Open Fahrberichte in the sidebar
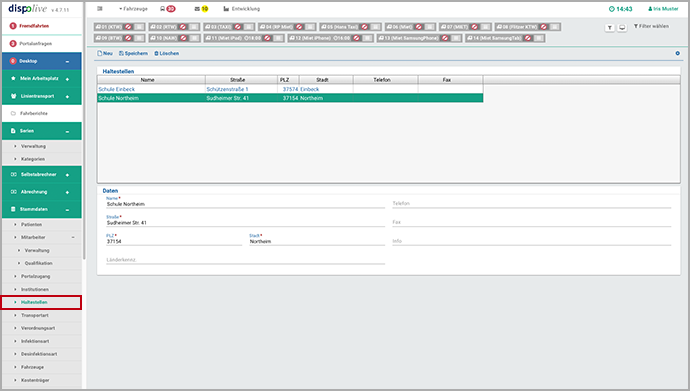The height and width of the screenshot is (391, 690). pyautogui.click(x=42, y=113)
